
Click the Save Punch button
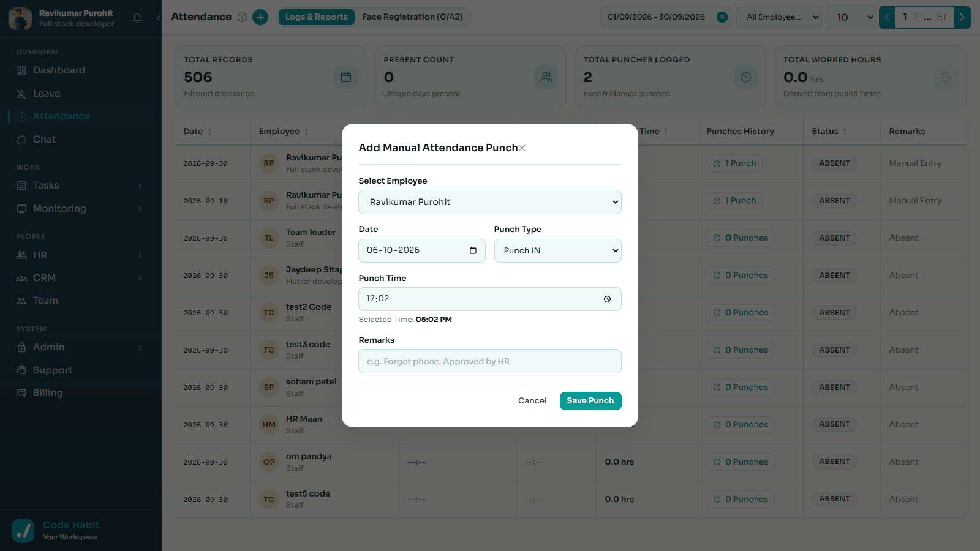590,401
